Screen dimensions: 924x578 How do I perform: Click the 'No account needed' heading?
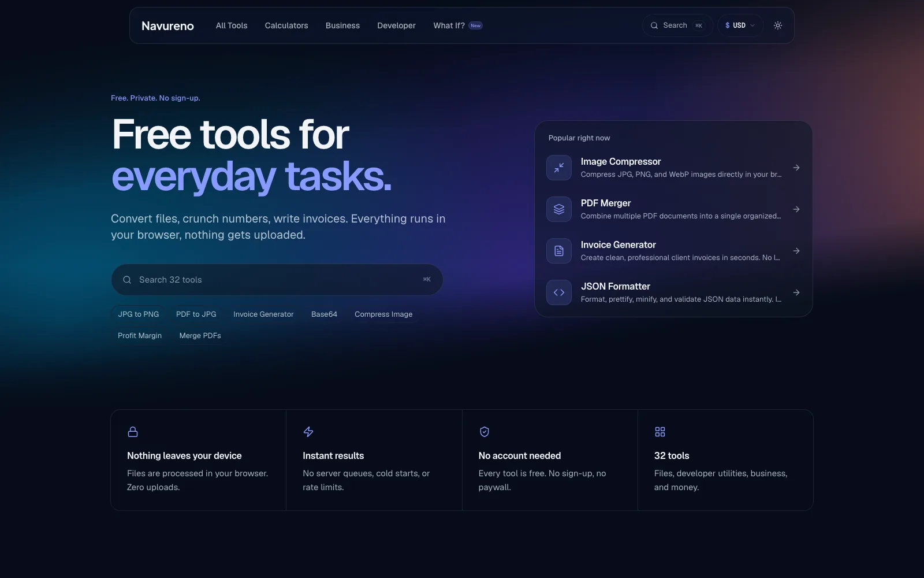520,456
